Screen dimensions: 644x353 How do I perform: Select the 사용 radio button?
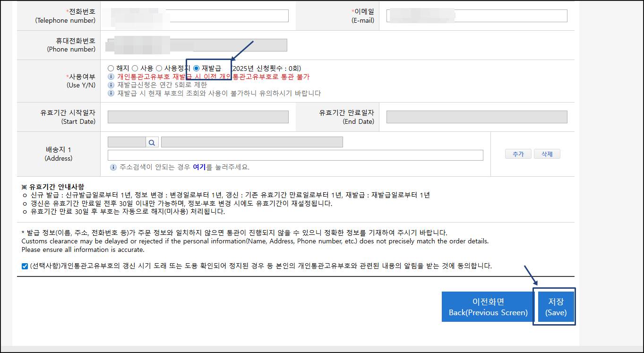135,68
